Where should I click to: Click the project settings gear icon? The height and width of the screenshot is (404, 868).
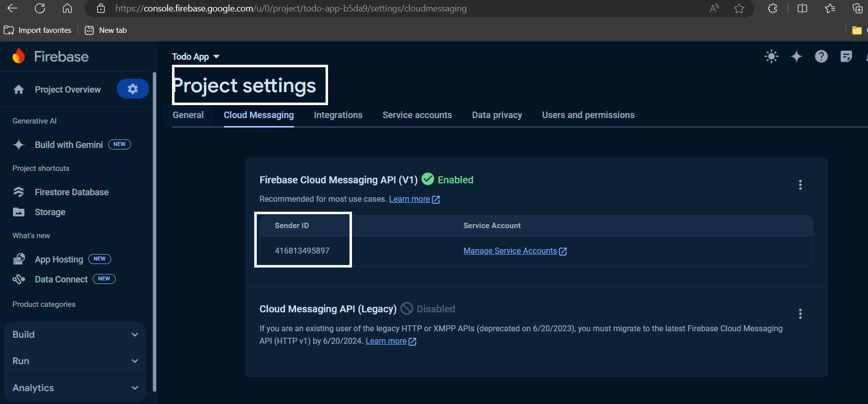[x=133, y=89]
